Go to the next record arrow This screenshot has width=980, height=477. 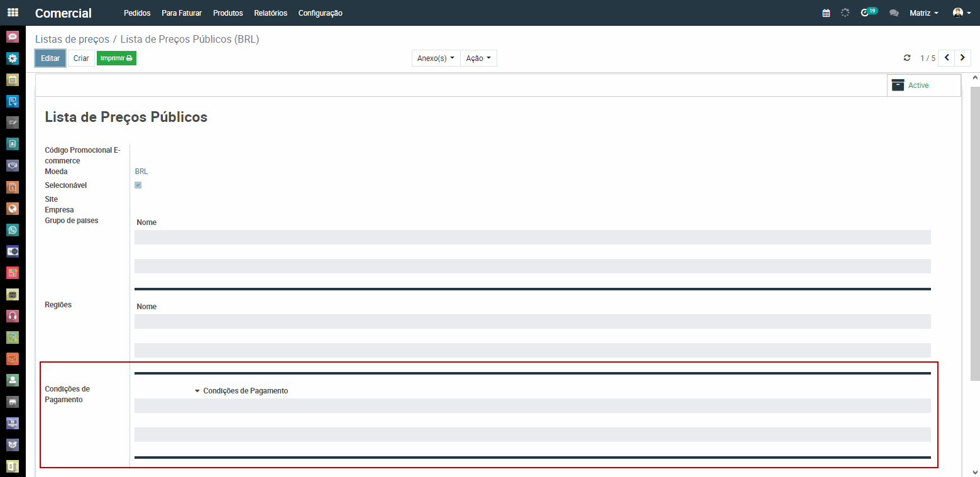(962, 58)
